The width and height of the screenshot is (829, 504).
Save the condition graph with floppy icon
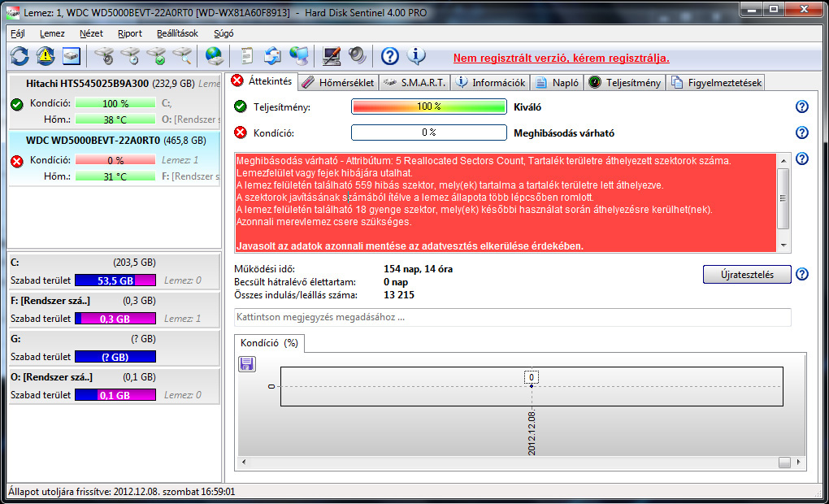pyautogui.click(x=247, y=364)
